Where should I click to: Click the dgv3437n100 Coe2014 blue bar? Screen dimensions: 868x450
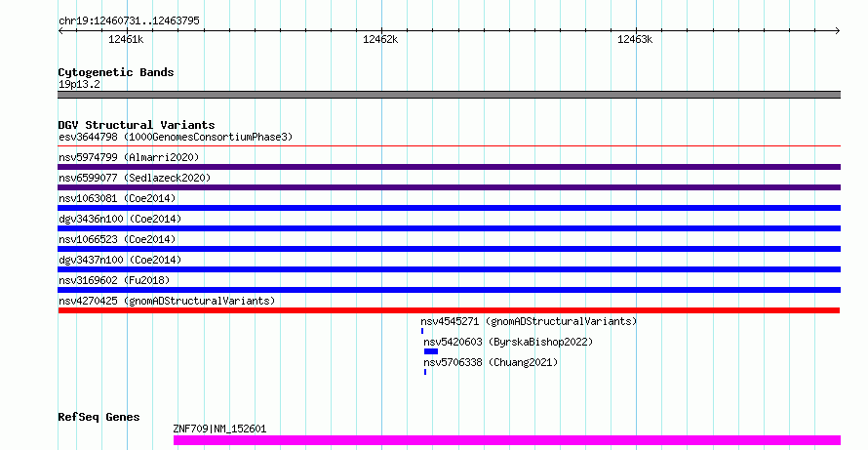[x=449, y=269]
